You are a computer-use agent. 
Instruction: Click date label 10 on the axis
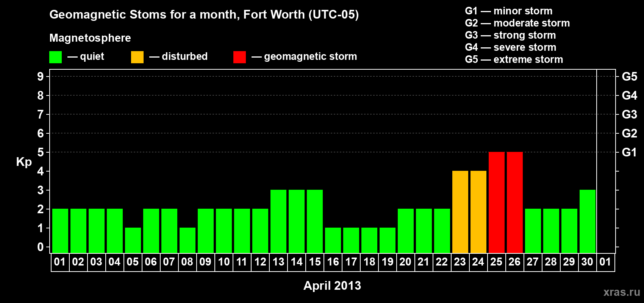224,262
